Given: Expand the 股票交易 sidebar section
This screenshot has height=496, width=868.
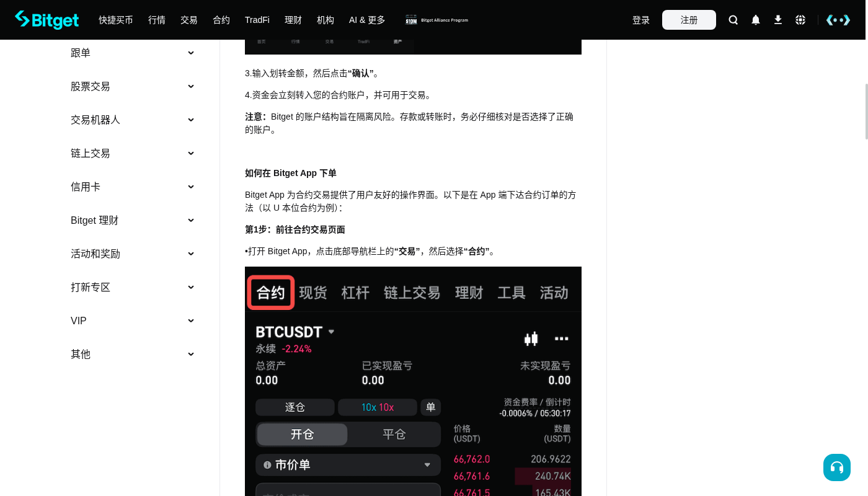Looking at the screenshot, I should click(133, 87).
